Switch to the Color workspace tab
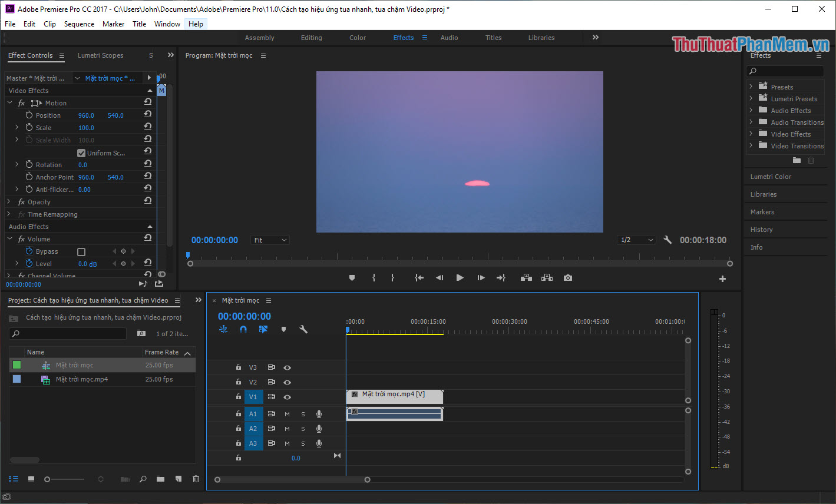 (357, 37)
